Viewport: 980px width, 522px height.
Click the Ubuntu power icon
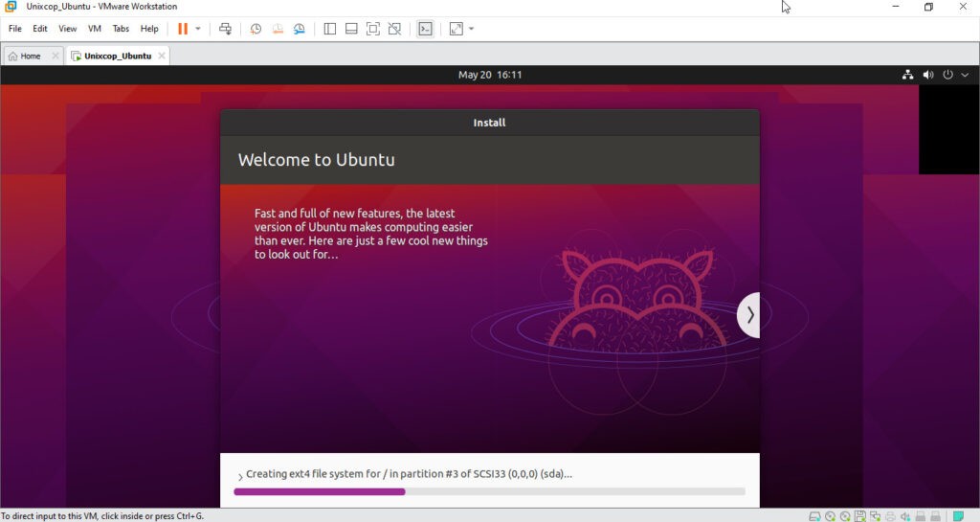(948, 75)
